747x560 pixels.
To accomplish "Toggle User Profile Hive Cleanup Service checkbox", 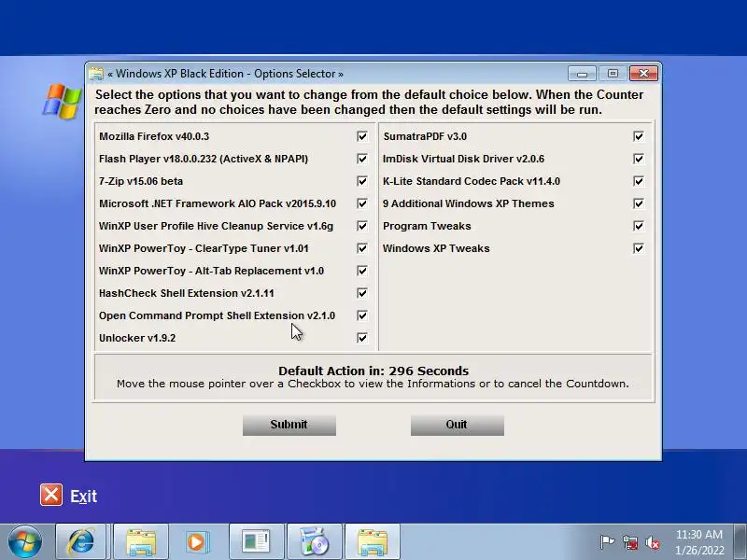I will coord(362,226).
